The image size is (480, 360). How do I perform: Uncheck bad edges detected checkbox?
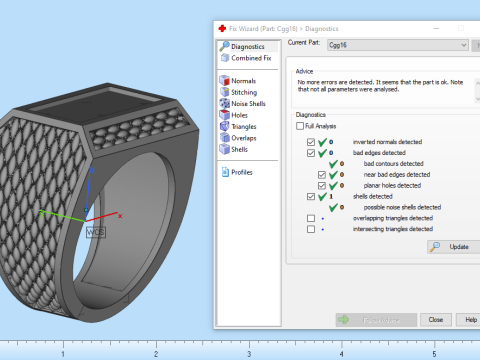[x=311, y=153]
